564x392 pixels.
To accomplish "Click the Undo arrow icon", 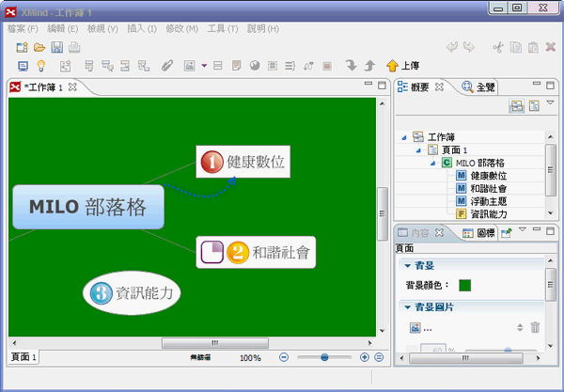I will (x=452, y=47).
